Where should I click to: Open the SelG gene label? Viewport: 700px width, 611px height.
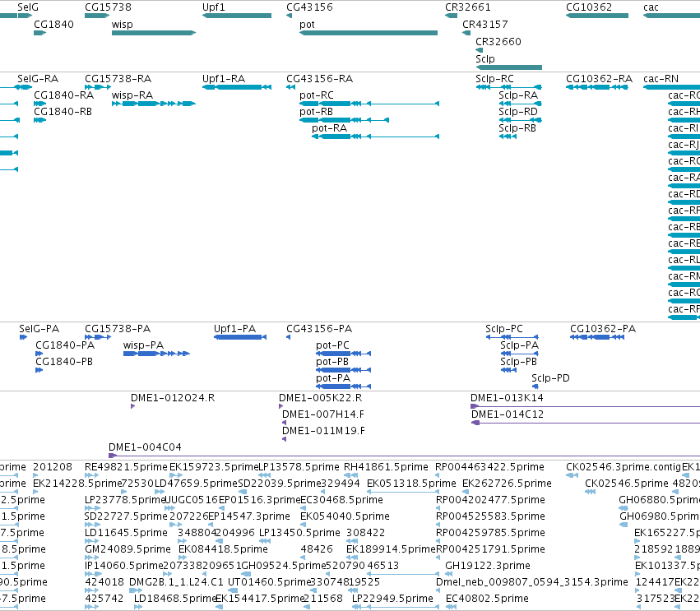coord(28,7)
